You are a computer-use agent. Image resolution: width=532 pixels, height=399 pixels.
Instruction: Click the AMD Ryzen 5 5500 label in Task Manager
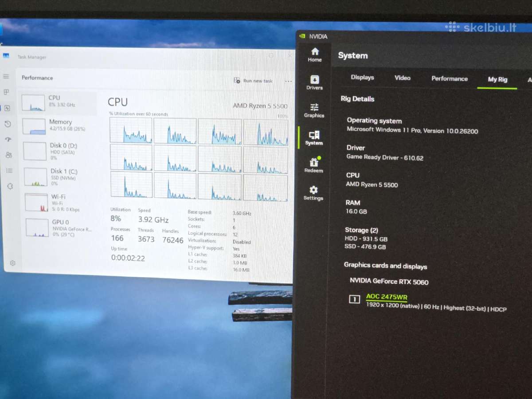click(x=260, y=106)
